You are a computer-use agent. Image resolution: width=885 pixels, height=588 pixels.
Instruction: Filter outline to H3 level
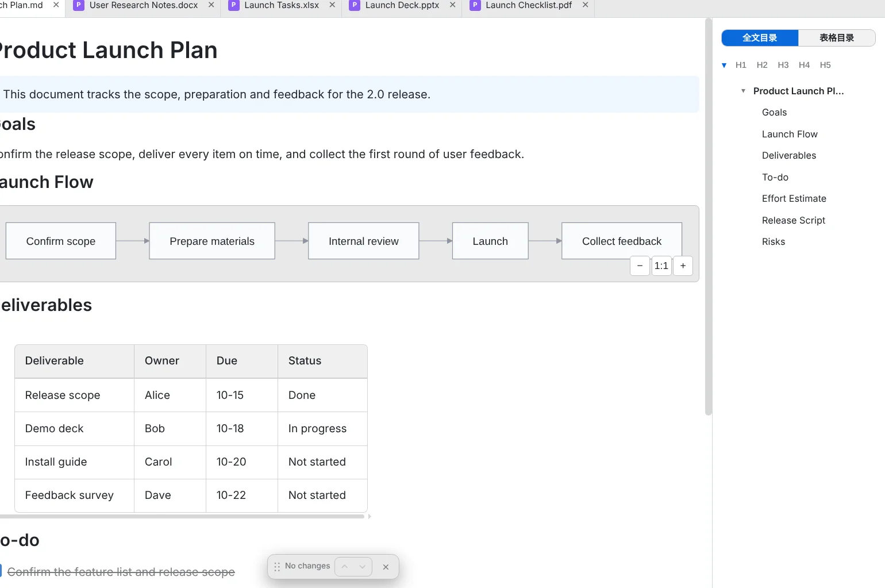pyautogui.click(x=783, y=65)
